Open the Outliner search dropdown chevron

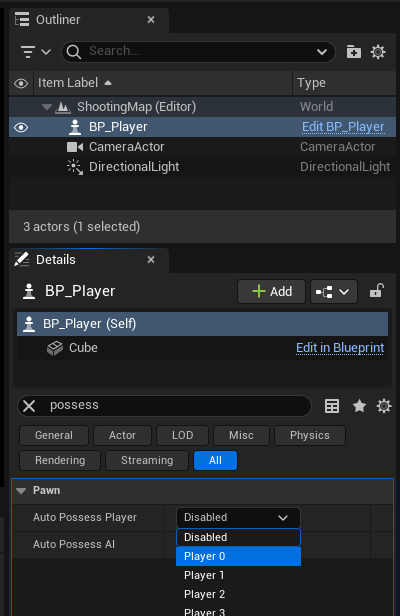(322, 51)
